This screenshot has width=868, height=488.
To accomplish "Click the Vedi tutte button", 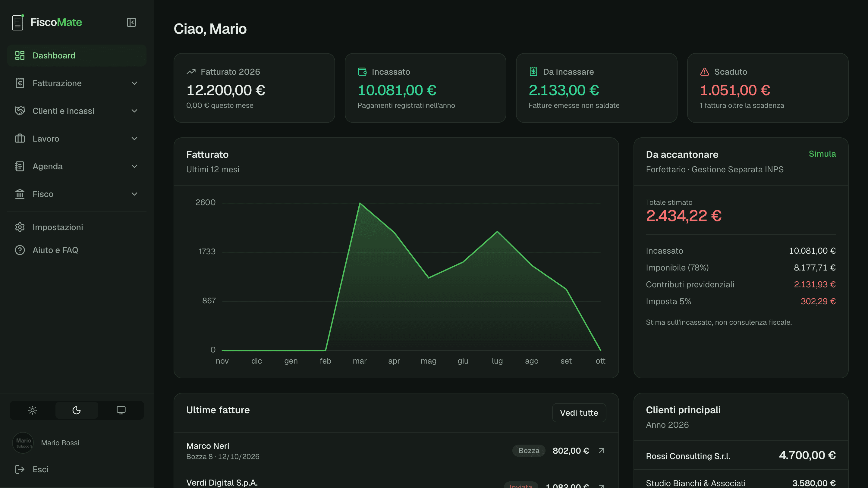I will (x=579, y=413).
